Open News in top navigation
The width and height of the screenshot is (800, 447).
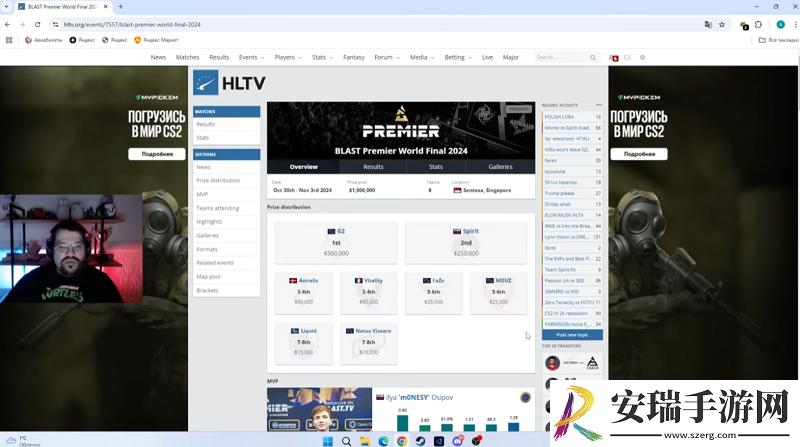[158, 58]
